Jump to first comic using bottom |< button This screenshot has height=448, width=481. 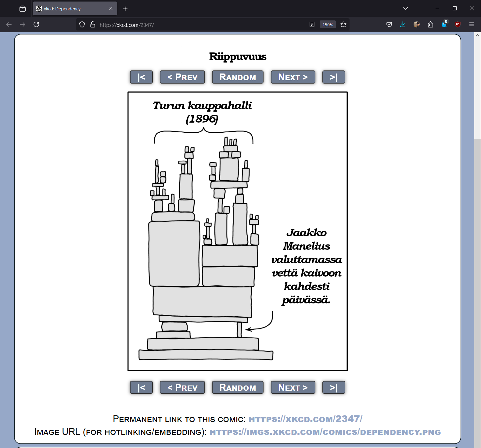click(141, 388)
